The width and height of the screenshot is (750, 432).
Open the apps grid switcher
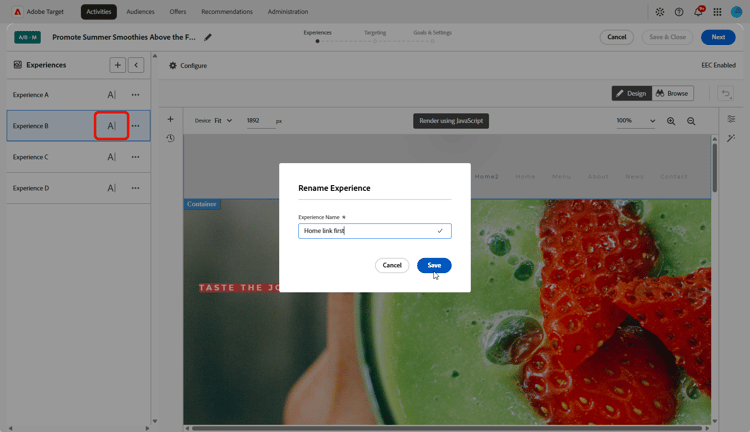click(x=717, y=12)
